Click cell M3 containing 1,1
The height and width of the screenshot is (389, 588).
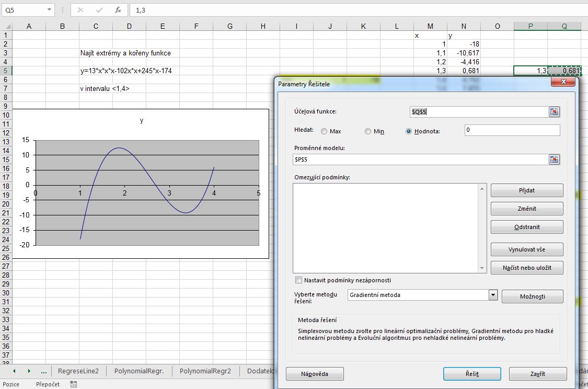point(430,53)
